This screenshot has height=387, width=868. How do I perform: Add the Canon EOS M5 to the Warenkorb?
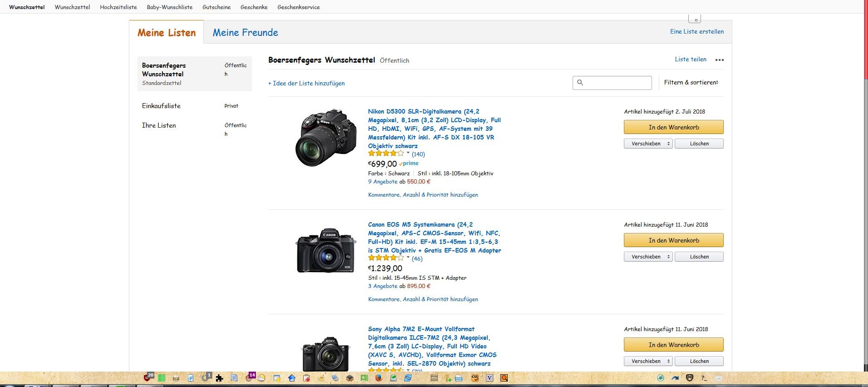674,240
